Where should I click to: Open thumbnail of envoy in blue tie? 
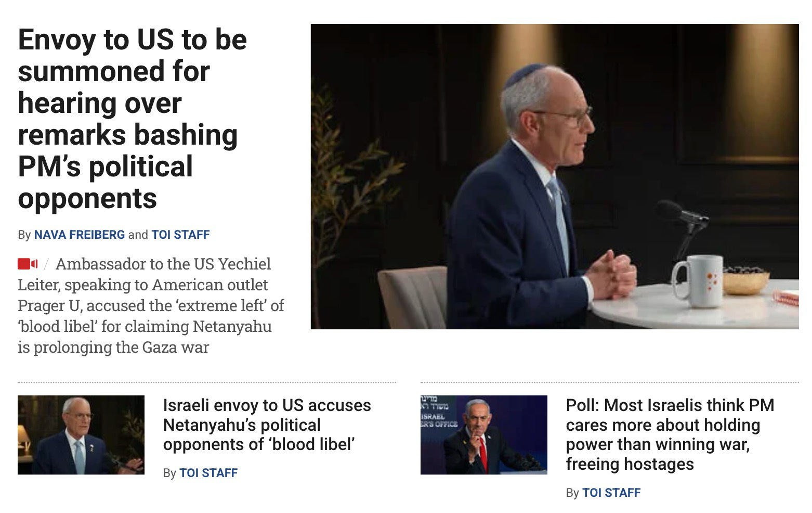[81, 435]
